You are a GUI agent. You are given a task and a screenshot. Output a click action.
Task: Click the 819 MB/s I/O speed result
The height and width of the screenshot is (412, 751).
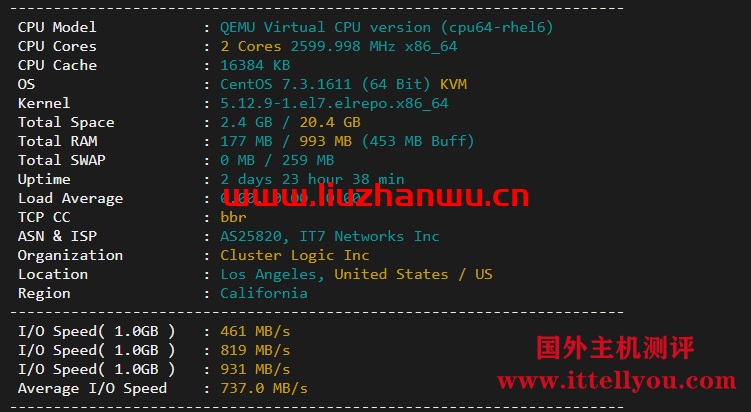coord(255,350)
